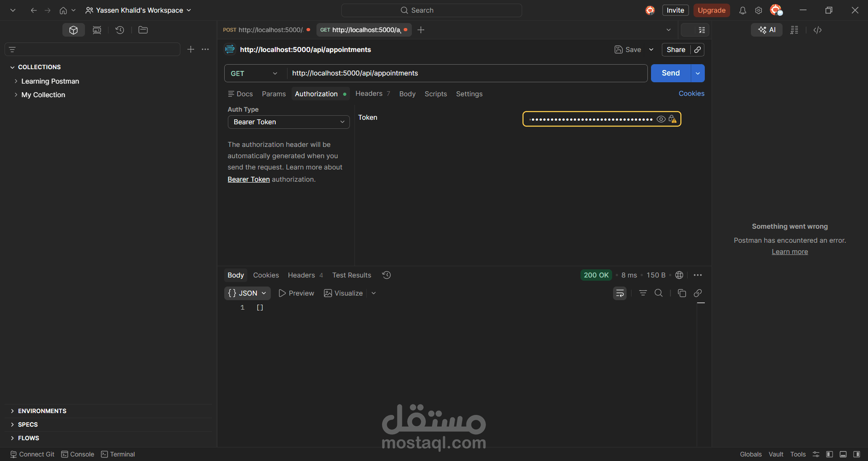This screenshot has height=461, width=868.
Task: Click the token lock warning icon
Action: click(x=673, y=119)
